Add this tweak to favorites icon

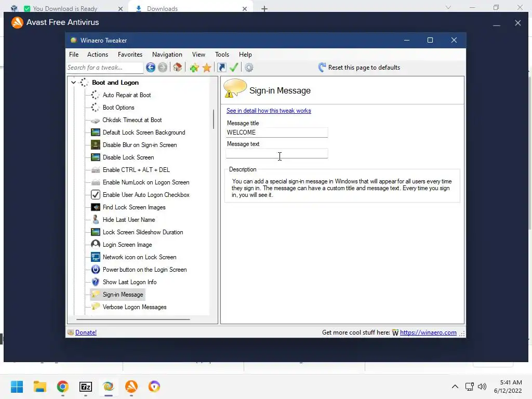[194, 68]
